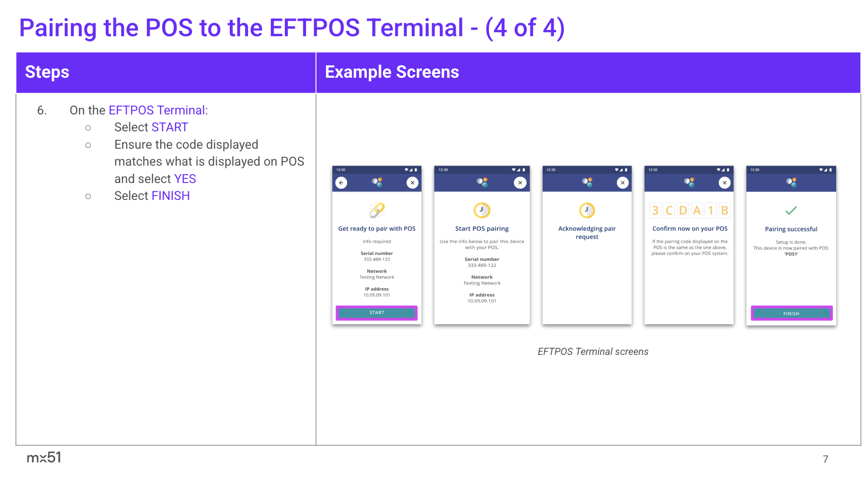Close the 'Acknowledging pair request' screen

(x=623, y=183)
